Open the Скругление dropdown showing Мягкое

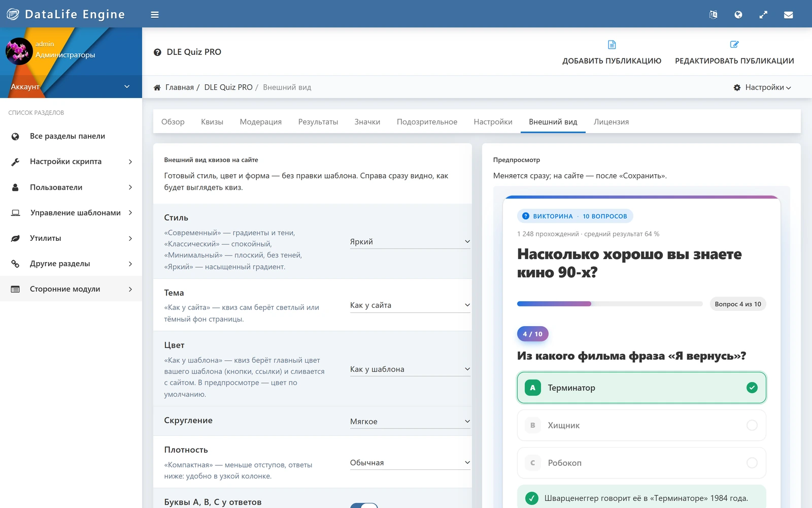410,422
